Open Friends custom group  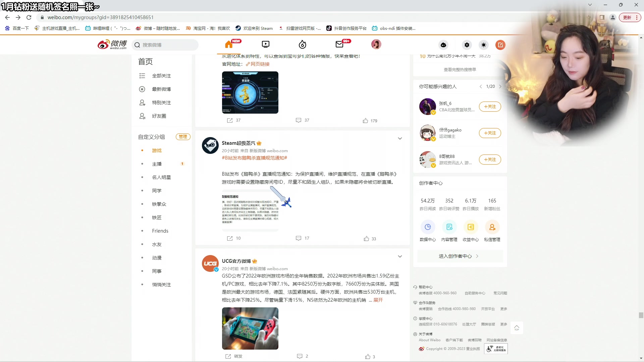point(160,231)
